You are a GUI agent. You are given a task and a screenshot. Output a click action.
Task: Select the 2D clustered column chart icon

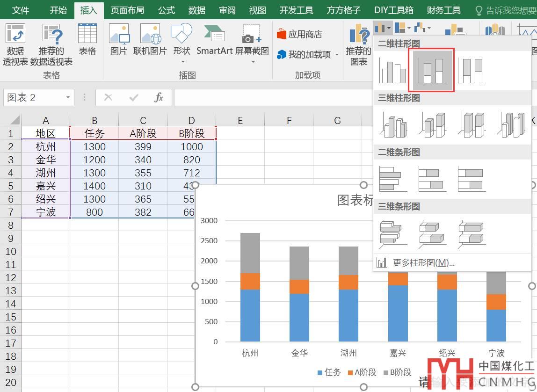pos(392,71)
